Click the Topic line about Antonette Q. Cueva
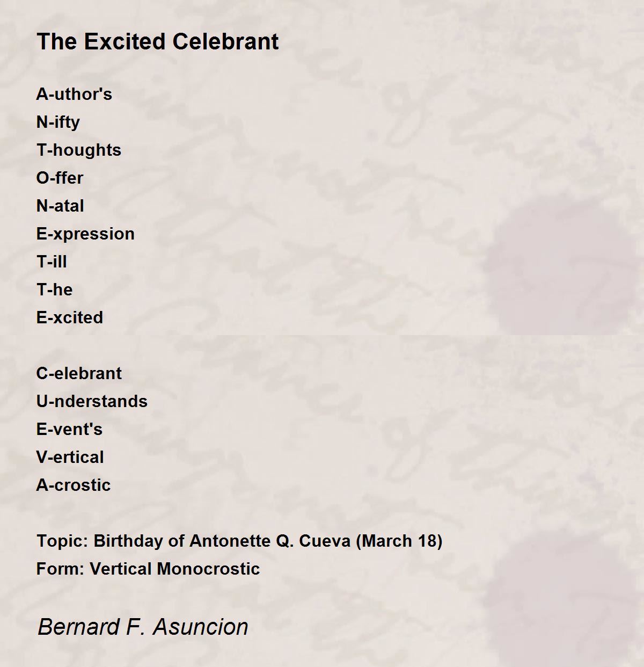This screenshot has height=667, width=644. point(239,541)
